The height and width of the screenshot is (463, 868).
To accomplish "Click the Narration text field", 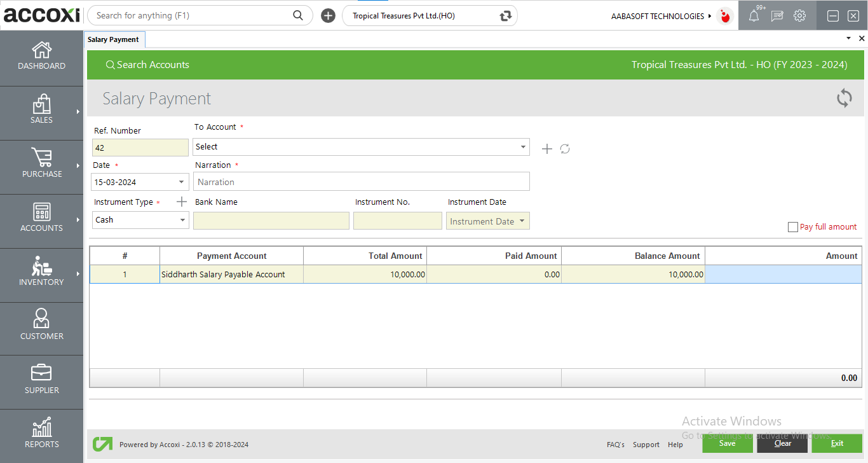I will 362,182.
